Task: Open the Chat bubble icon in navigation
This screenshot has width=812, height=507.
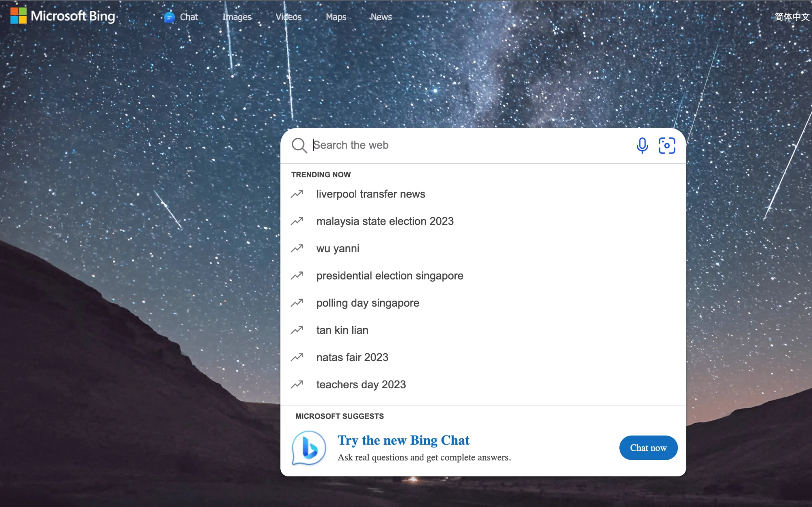Action: tap(169, 17)
